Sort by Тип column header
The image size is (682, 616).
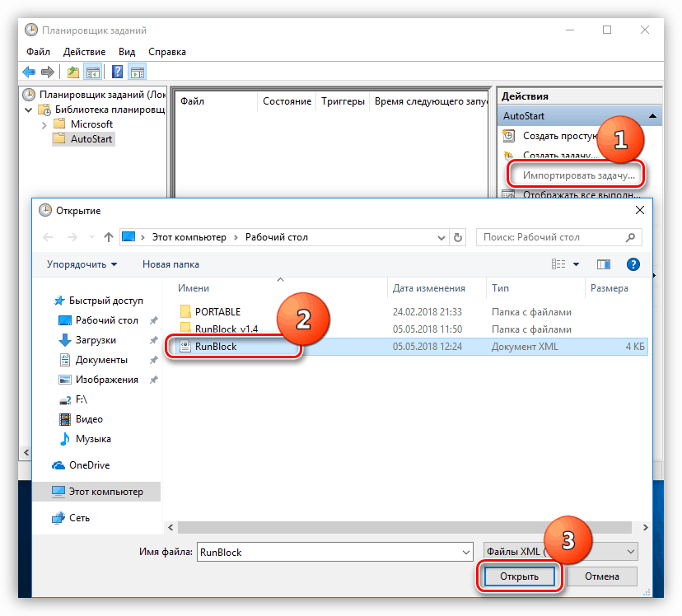[x=500, y=288]
